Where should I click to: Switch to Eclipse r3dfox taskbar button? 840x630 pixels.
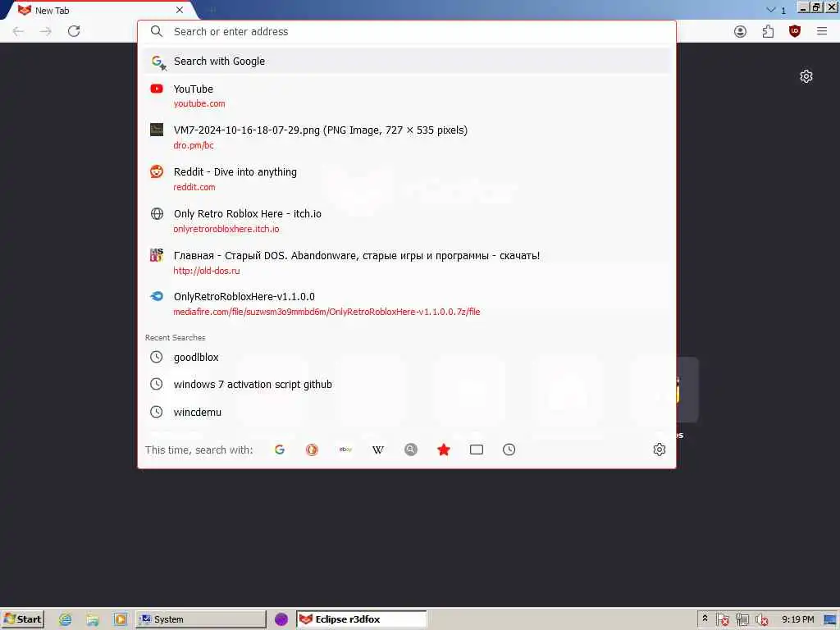coord(362,619)
